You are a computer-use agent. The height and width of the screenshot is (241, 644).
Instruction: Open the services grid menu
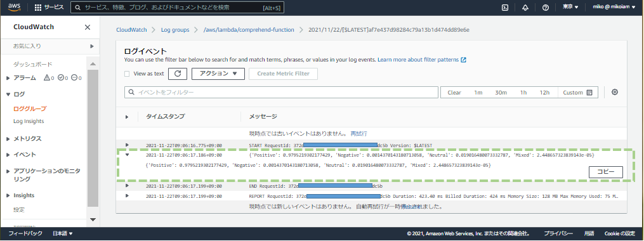coord(38,8)
